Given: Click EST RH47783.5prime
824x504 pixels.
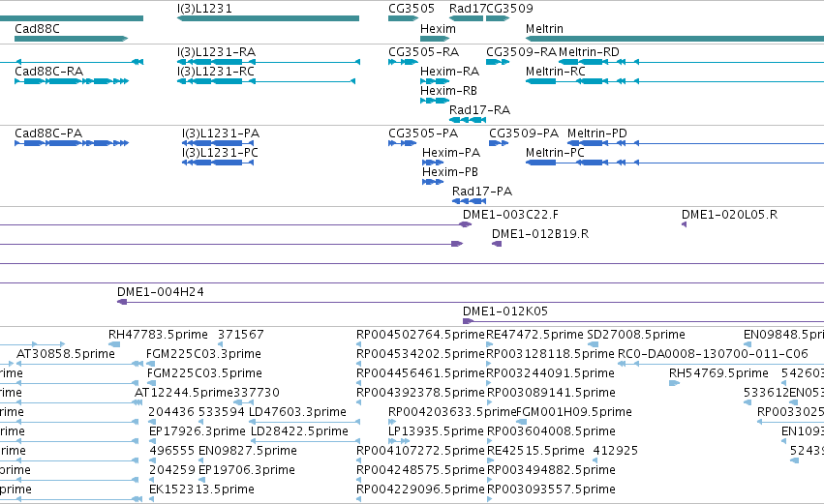Looking at the screenshot, I should [x=158, y=335].
